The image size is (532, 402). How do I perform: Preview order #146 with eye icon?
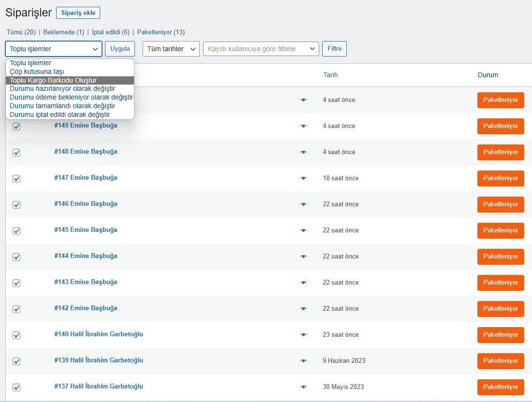[303, 204]
